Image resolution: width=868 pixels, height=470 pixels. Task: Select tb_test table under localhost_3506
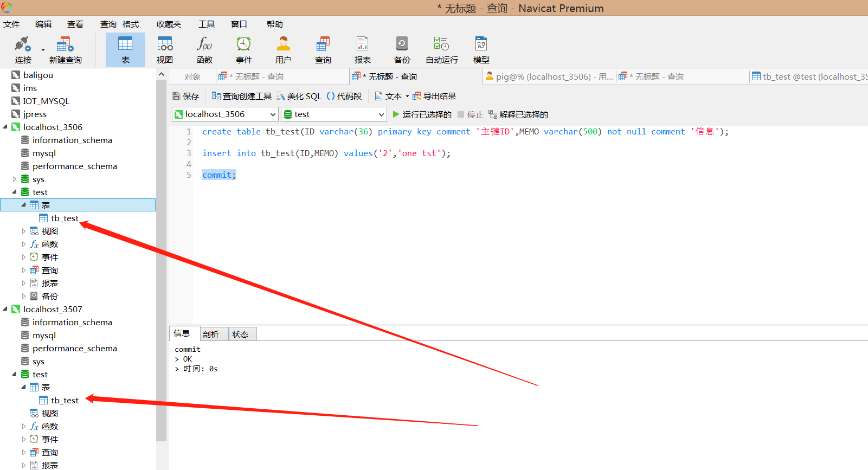coord(65,218)
